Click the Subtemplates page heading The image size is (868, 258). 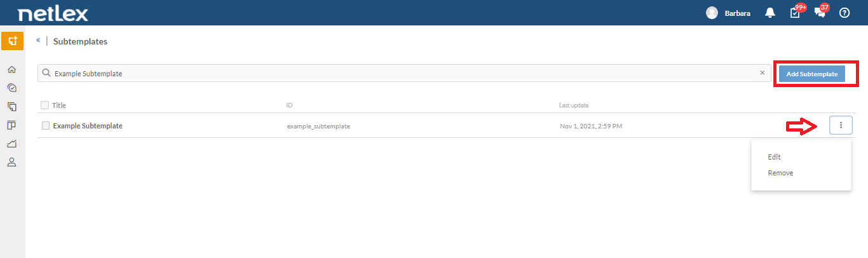pos(80,41)
